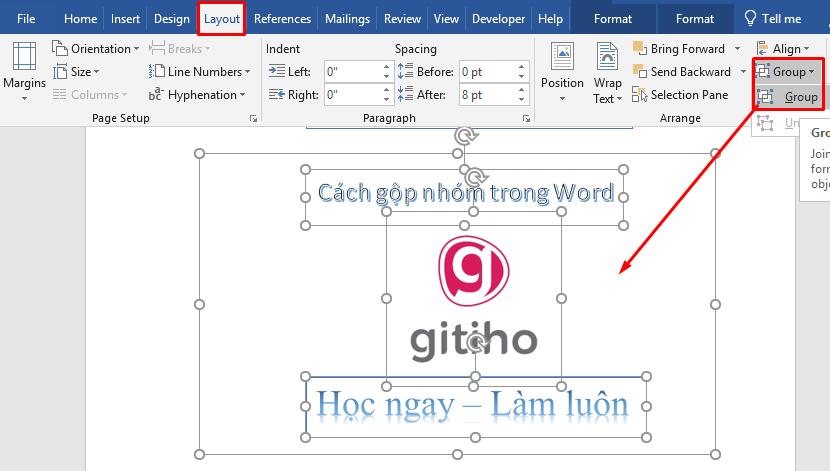Open the Selection Pane
This screenshot has width=830, height=471.
(x=680, y=95)
